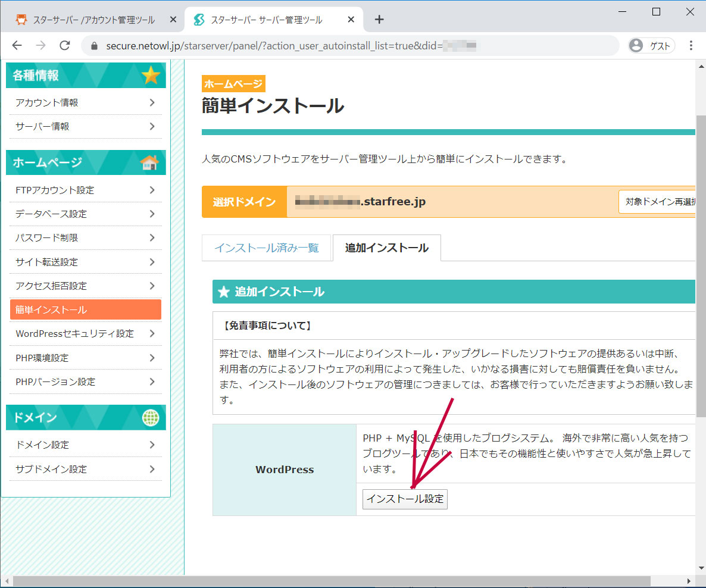Viewport: 706px width, 588px height.
Task: Click the globe icon in ドメイン header
Action: 151,417
